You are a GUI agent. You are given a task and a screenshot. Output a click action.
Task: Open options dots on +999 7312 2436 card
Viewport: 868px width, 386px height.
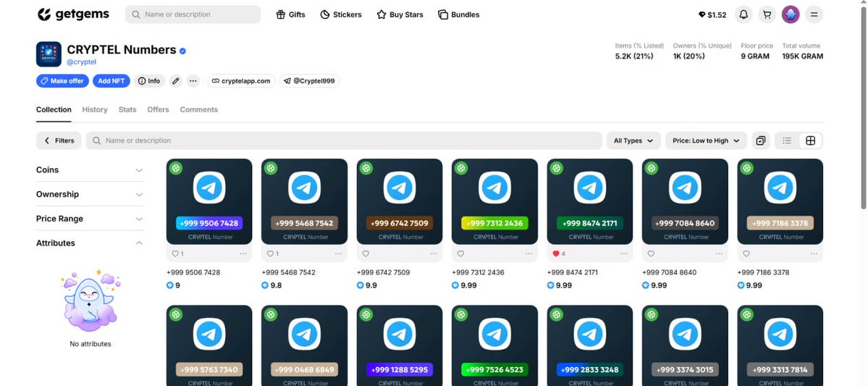point(528,253)
